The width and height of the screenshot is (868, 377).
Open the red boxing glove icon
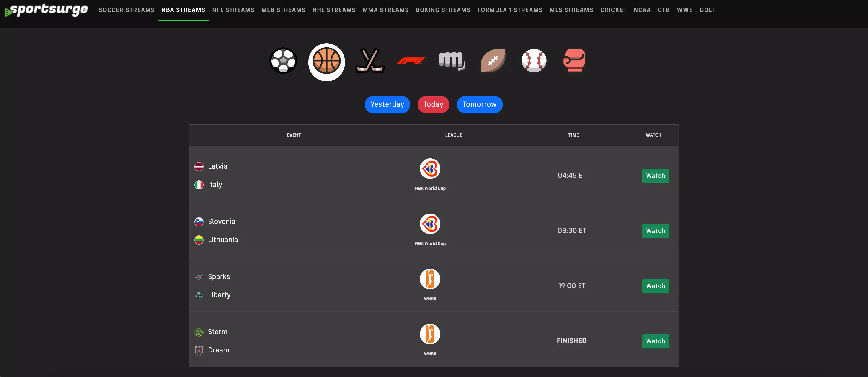(x=574, y=61)
